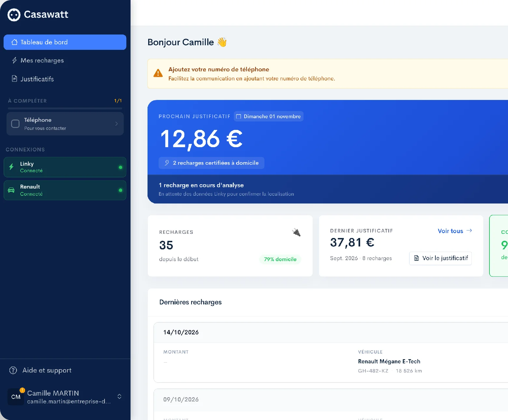
Task: Click the orange alert badge on avatar
Action: tap(22, 390)
